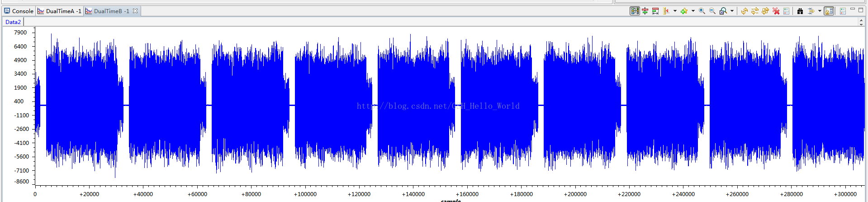Maximize the graph view panel
The image size is (868, 202).
pos(861,10)
